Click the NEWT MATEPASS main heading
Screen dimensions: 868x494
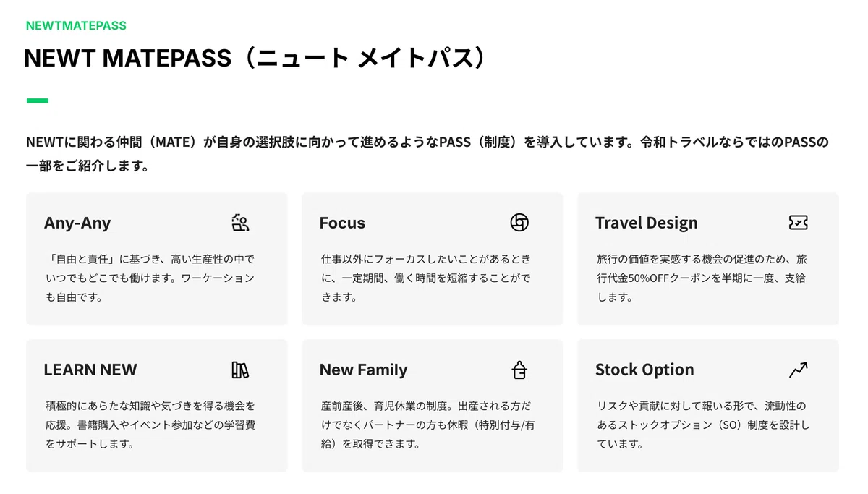tap(254, 59)
